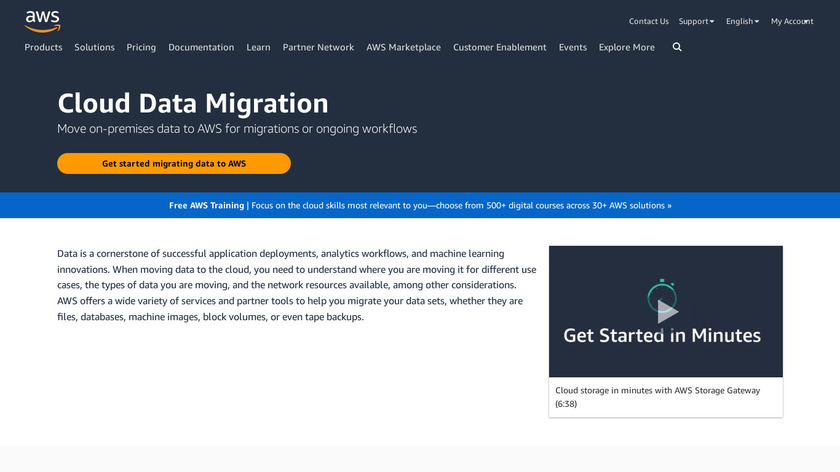The image size is (840, 472).
Task: Click the 'Move on-premises data to AWS' subtitle
Action: click(237, 129)
